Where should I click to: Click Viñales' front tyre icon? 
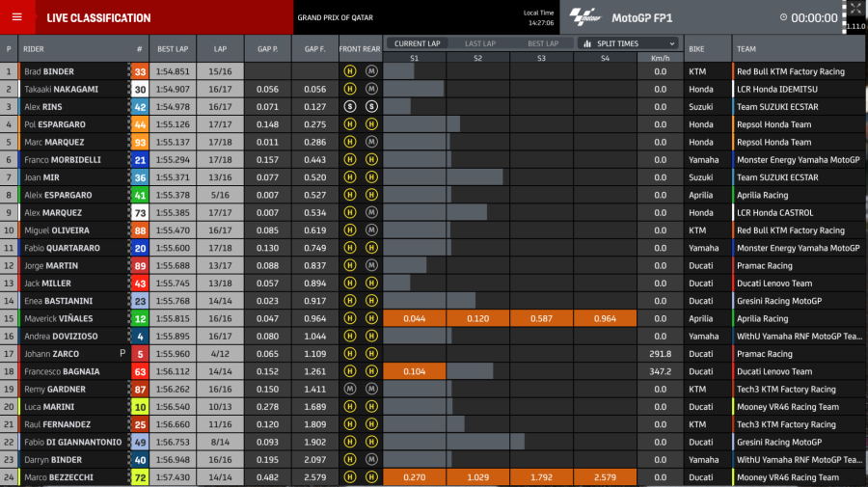click(350, 318)
